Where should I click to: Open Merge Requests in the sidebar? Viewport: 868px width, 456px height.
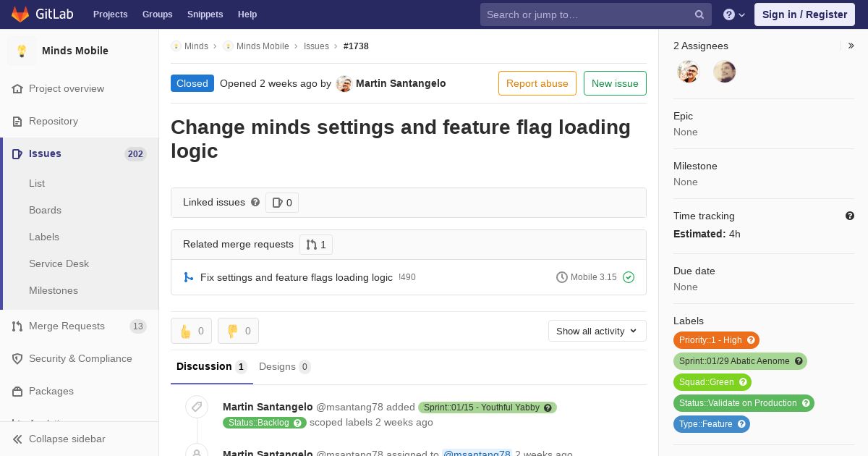tap(67, 326)
